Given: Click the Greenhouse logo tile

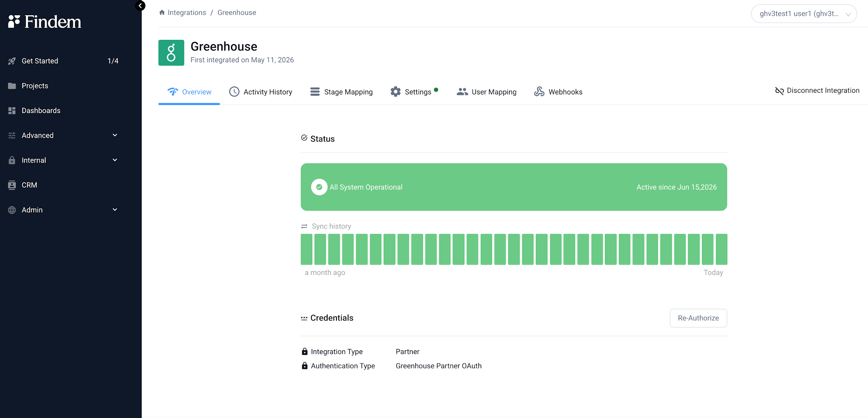Looking at the screenshot, I should point(171,53).
